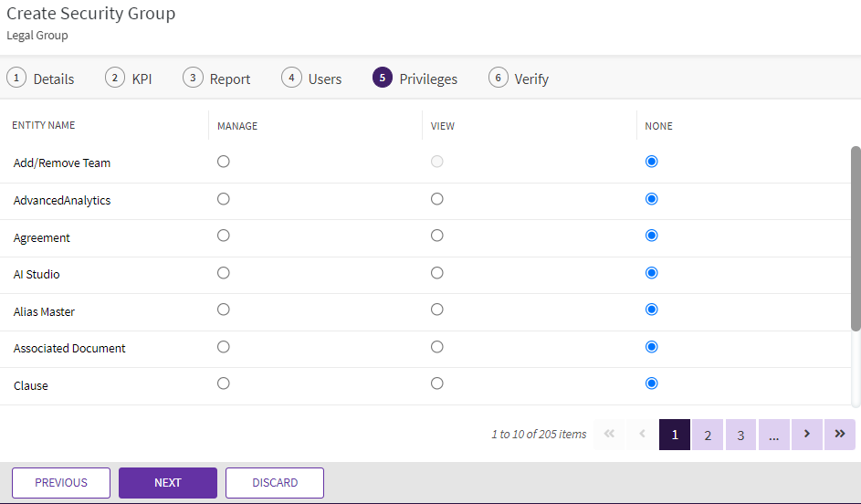Click the vertical scrollbar of privileges table
861x504 pixels.
click(x=855, y=237)
